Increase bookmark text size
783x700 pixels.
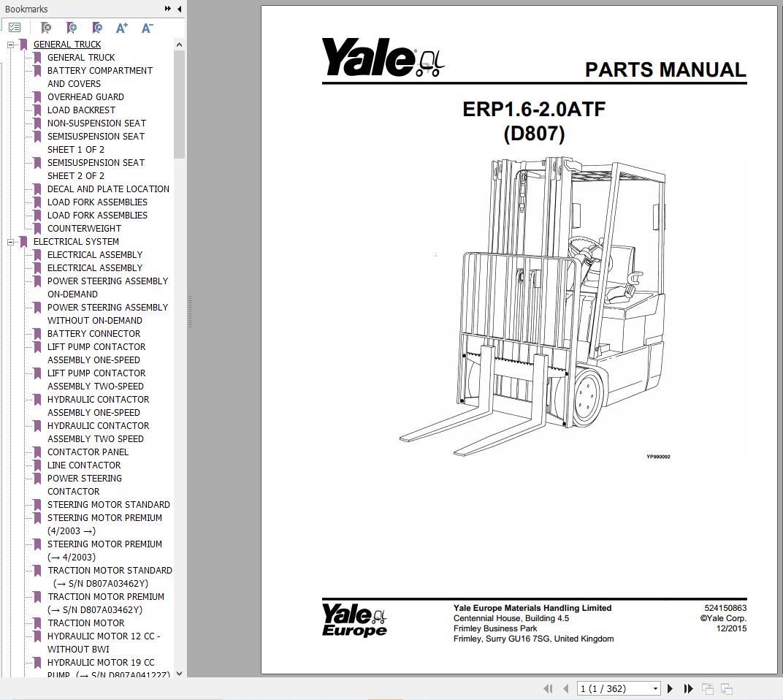122,28
